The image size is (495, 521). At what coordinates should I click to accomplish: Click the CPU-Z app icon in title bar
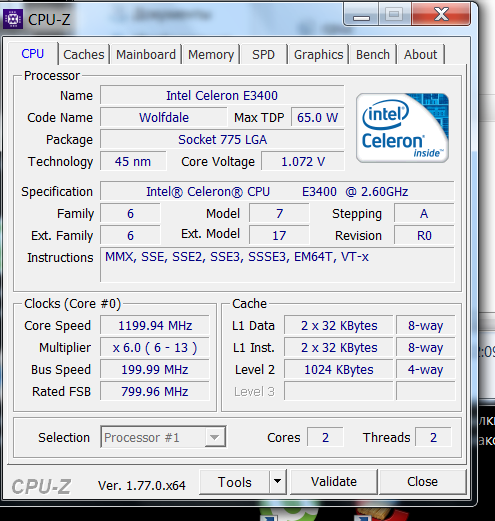tap(13, 19)
